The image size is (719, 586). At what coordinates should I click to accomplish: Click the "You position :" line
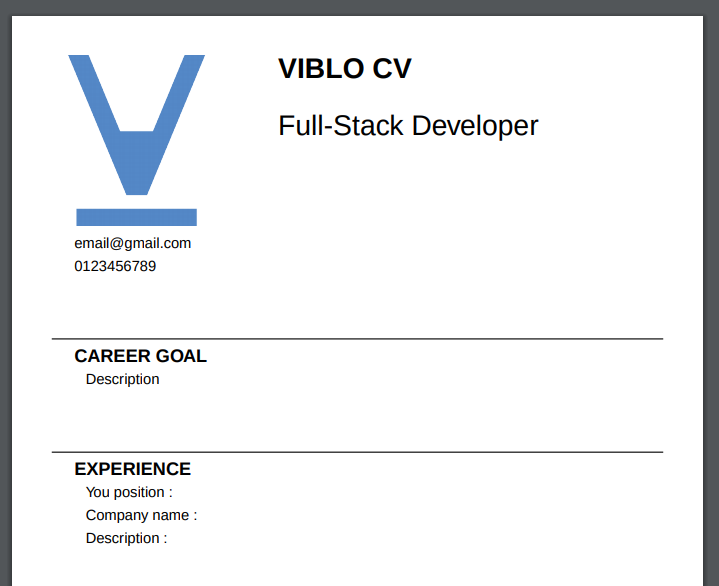click(129, 492)
